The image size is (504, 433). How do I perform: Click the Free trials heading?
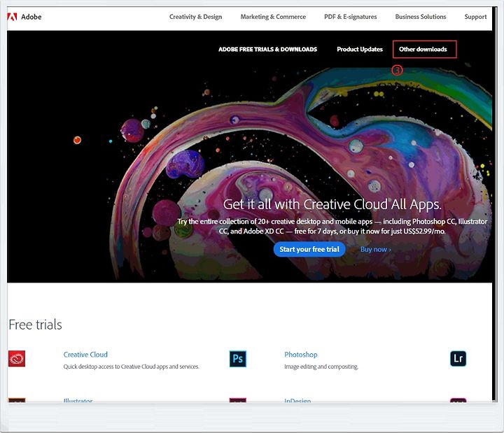35,325
